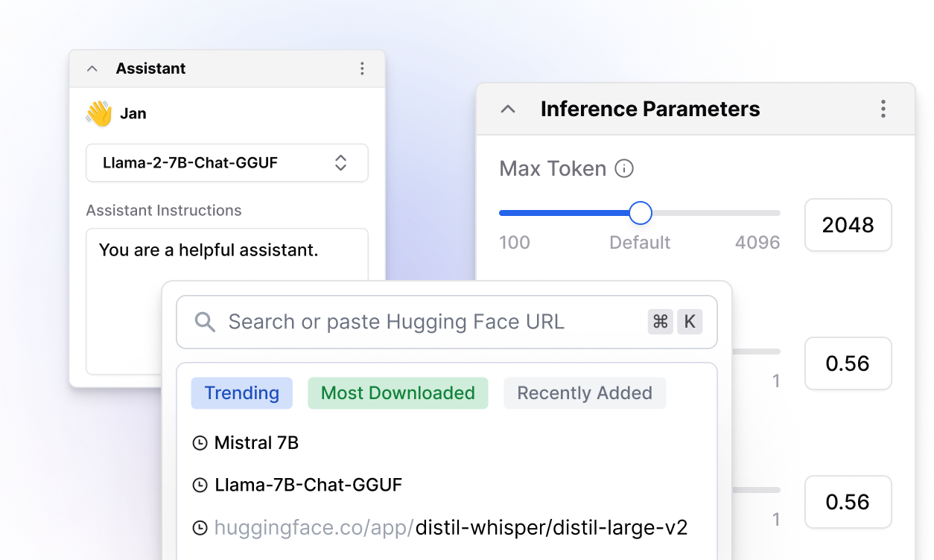Click the clock icon beside distil-whisper link
This screenshot has width=934, height=560.
pyautogui.click(x=200, y=529)
